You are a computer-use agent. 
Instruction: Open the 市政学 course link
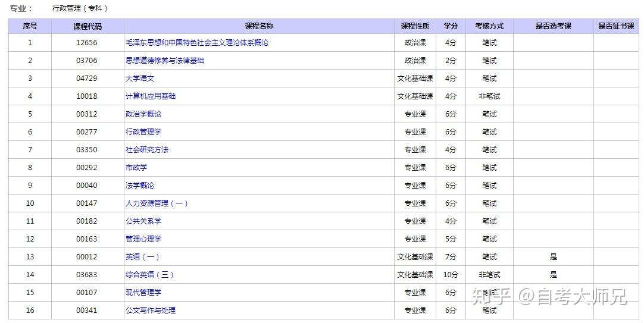136,168
